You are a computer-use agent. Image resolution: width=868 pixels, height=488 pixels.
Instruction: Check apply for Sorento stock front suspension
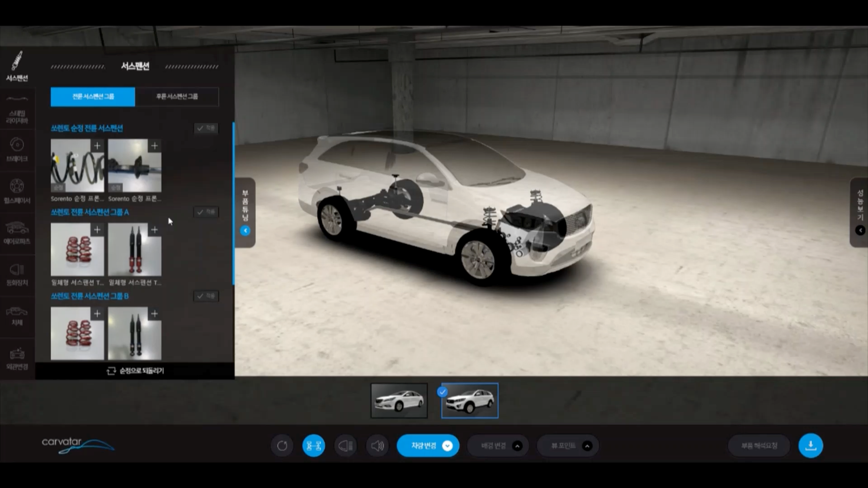tap(206, 128)
